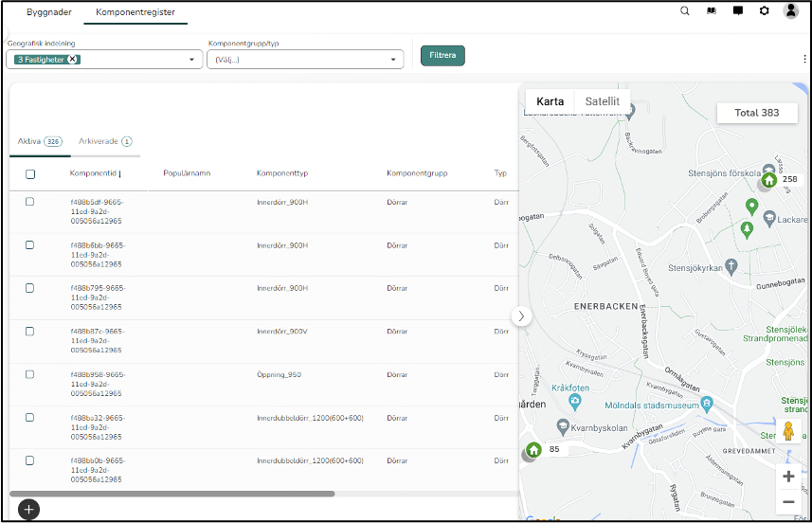Click the Stensjökyrkan church pin
This screenshot has height=523, width=812.
click(731, 266)
